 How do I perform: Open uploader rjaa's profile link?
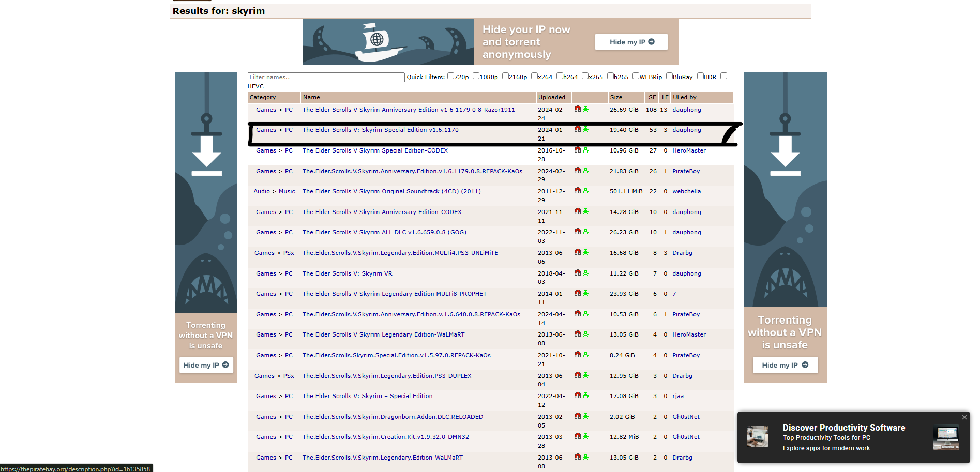coord(678,396)
